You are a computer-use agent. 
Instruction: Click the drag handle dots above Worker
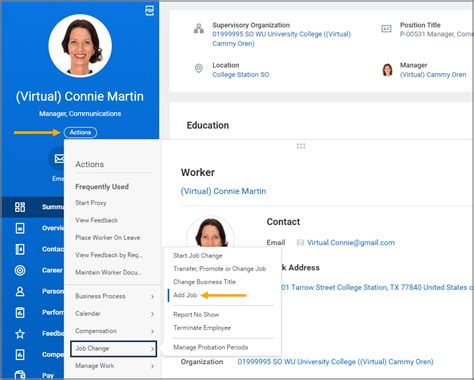tap(301, 146)
